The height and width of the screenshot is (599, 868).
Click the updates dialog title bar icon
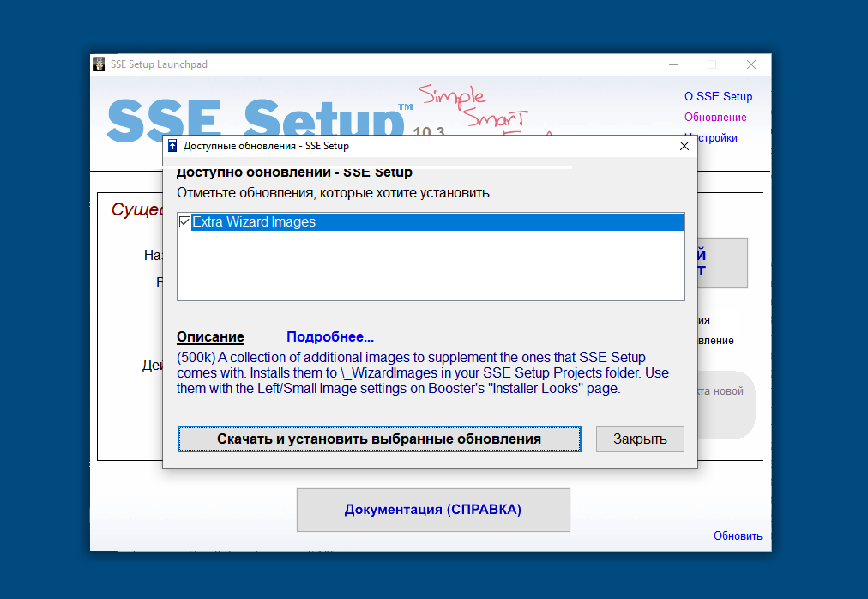[x=172, y=146]
